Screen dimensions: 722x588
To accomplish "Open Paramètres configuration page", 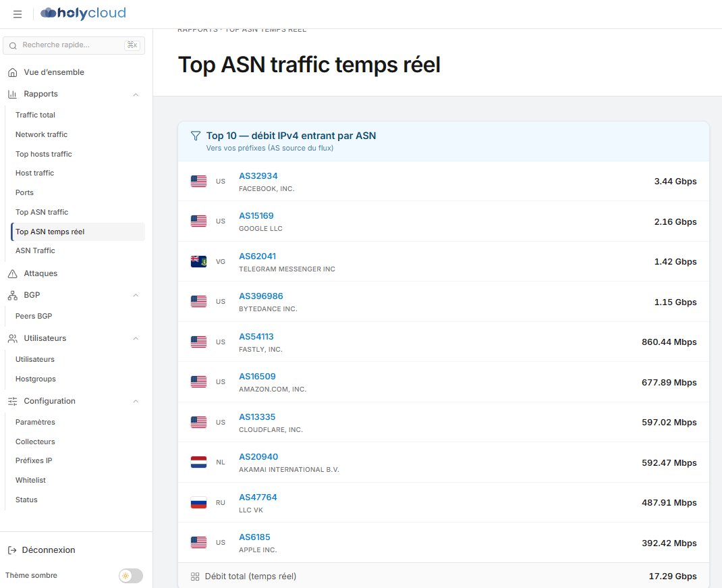I will [36, 422].
